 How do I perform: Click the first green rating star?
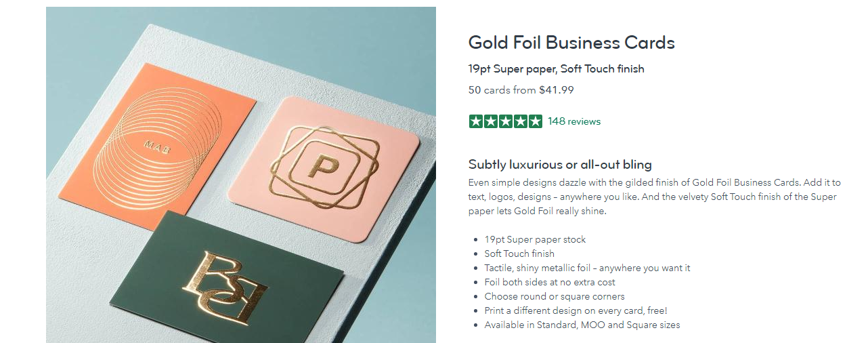(476, 122)
